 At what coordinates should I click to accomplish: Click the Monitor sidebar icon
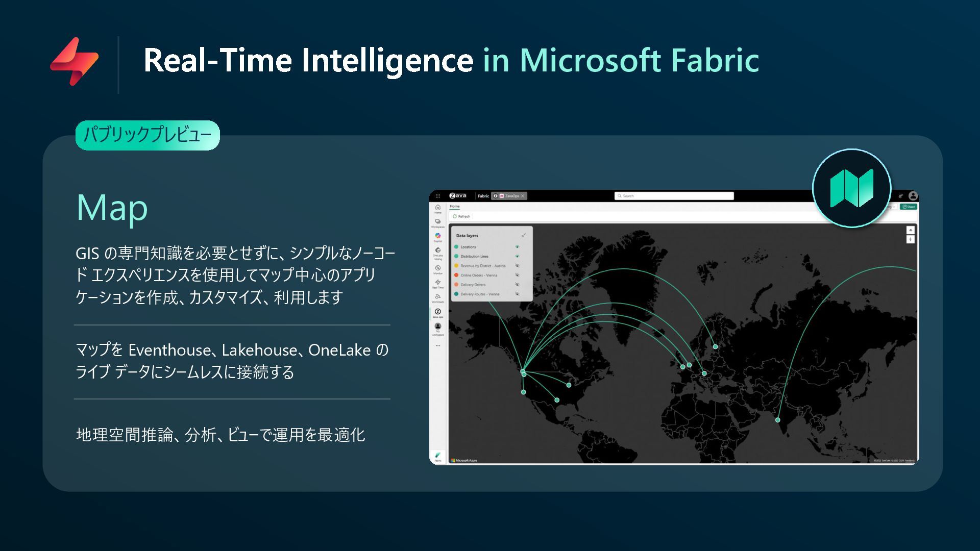437,268
